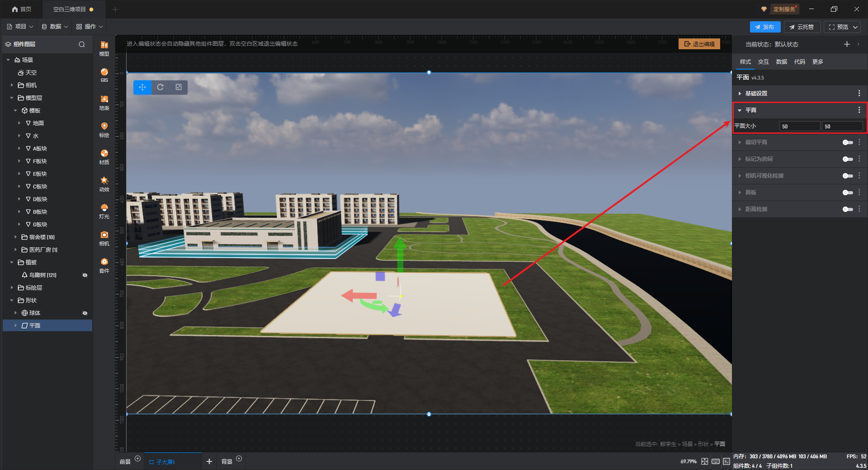The width and height of the screenshot is (868, 470).
Task: Select the 宿舍楼 [10] tree item
Action: coord(42,237)
